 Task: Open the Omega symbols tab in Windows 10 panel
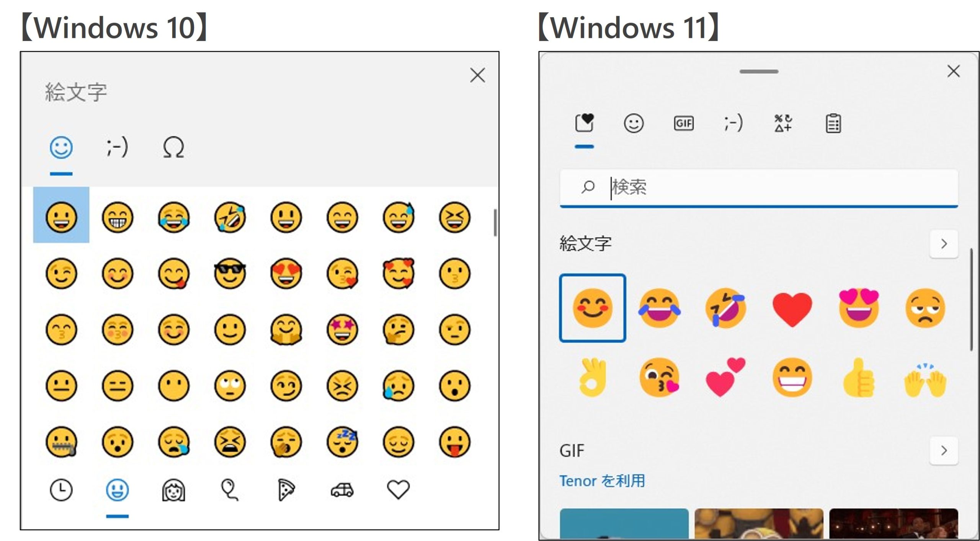(173, 148)
